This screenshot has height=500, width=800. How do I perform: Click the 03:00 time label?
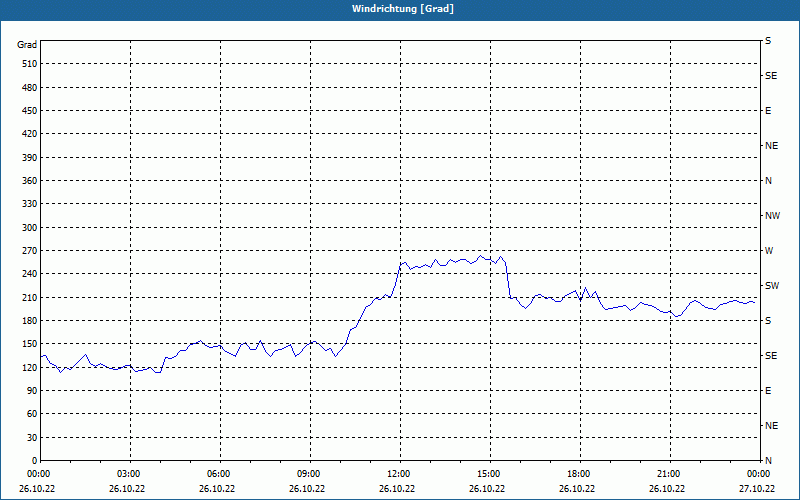131,473
